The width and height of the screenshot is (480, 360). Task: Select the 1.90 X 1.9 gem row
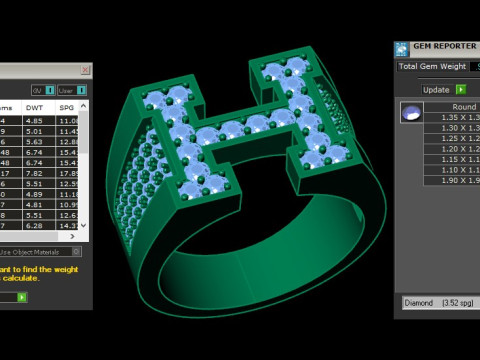pos(452,180)
